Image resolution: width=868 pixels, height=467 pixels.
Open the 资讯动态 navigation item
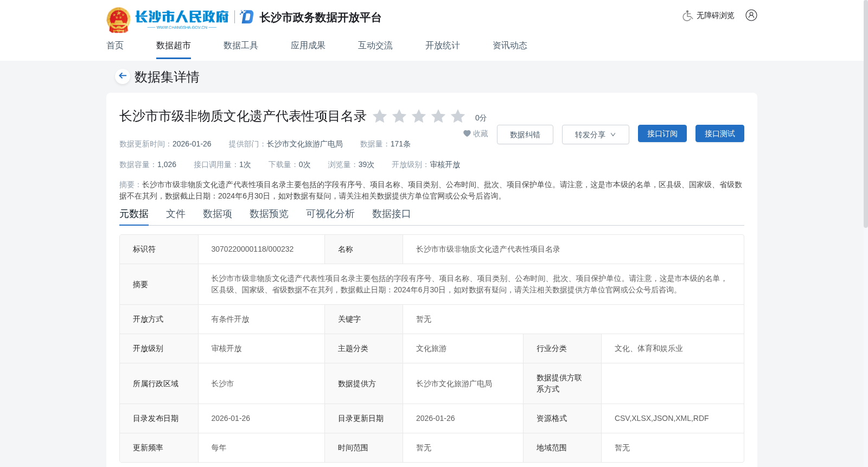(x=510, y=46)
